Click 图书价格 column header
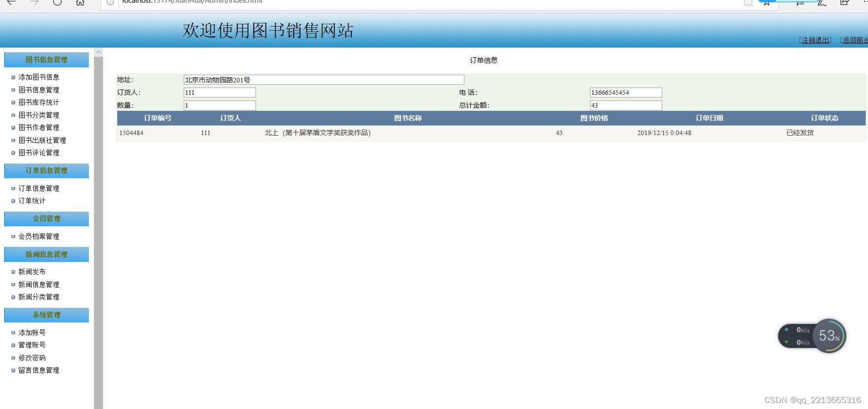Image resolution: width=868 pixels, height=409 pixels. [594, 118]
